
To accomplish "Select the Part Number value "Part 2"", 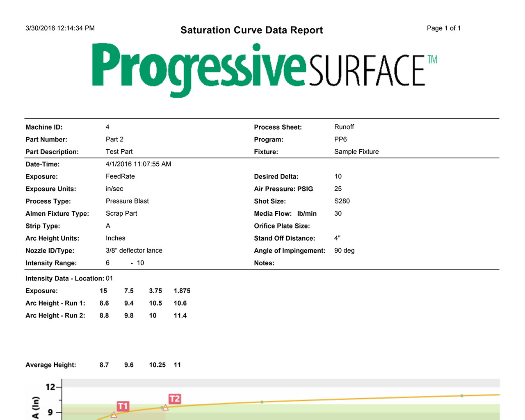I will click(114, 139).
